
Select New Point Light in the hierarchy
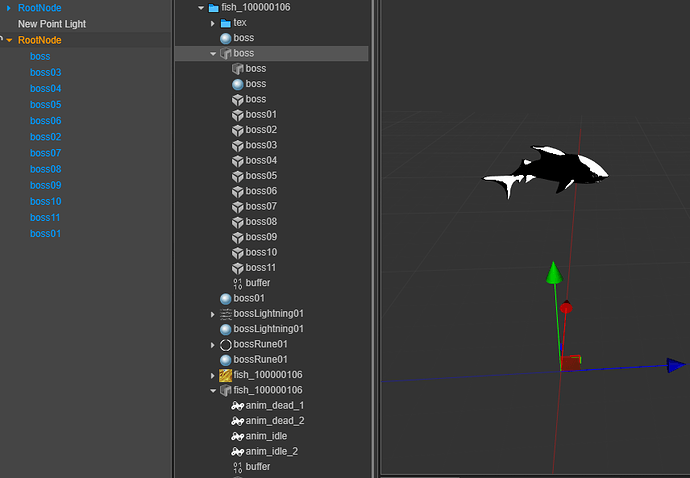(52, 24)
